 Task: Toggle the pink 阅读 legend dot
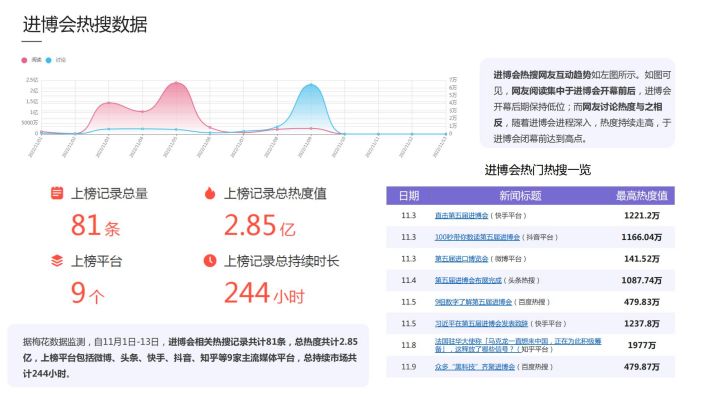pyautogui.click(x=24, y=60)
